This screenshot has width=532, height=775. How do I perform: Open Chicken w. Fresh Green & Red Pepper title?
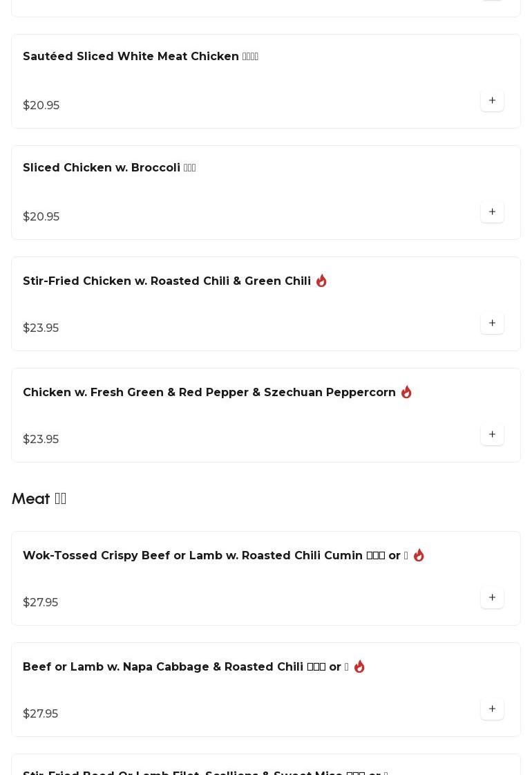[x=209, y=392]
